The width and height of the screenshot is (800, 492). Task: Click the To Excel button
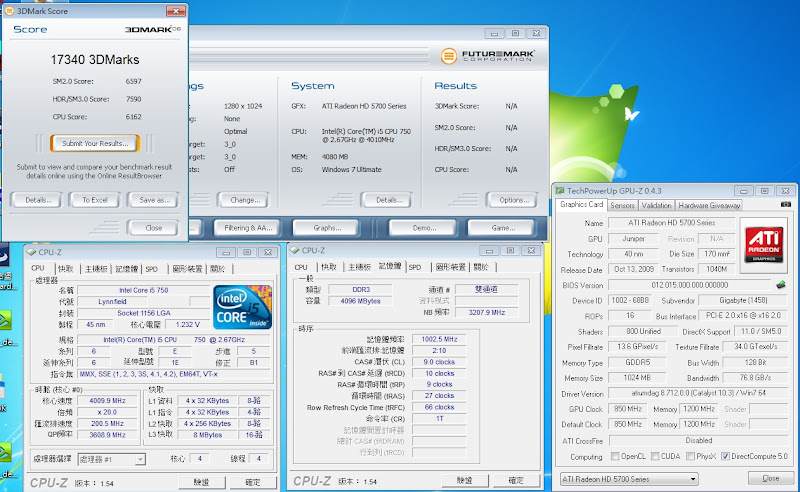pyautogui.click(x=95, y=200)
